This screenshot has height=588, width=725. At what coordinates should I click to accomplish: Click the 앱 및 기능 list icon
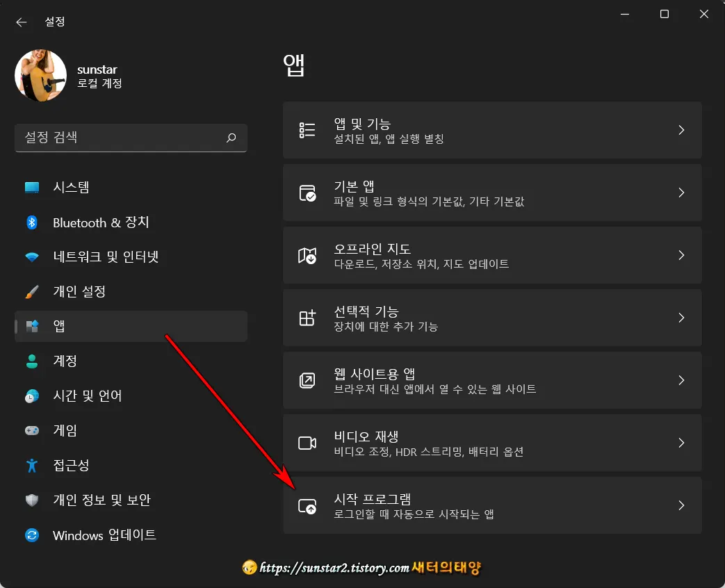307,130
